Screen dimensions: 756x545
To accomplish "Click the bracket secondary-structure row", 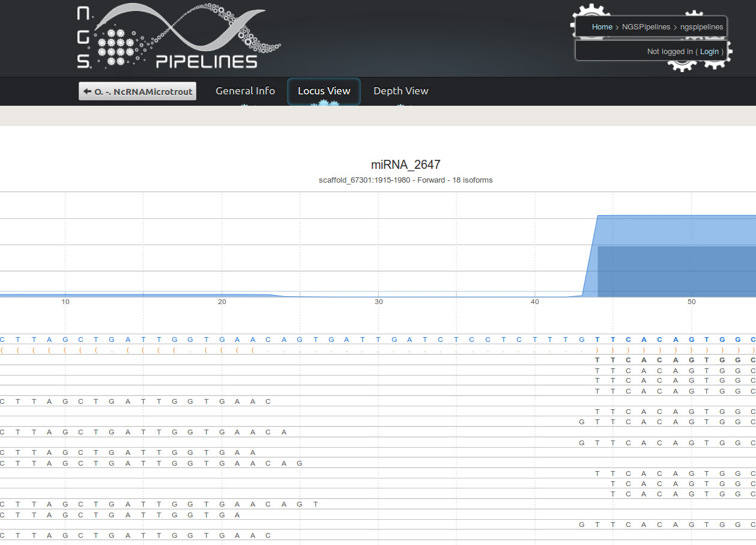I will point(378,350).
